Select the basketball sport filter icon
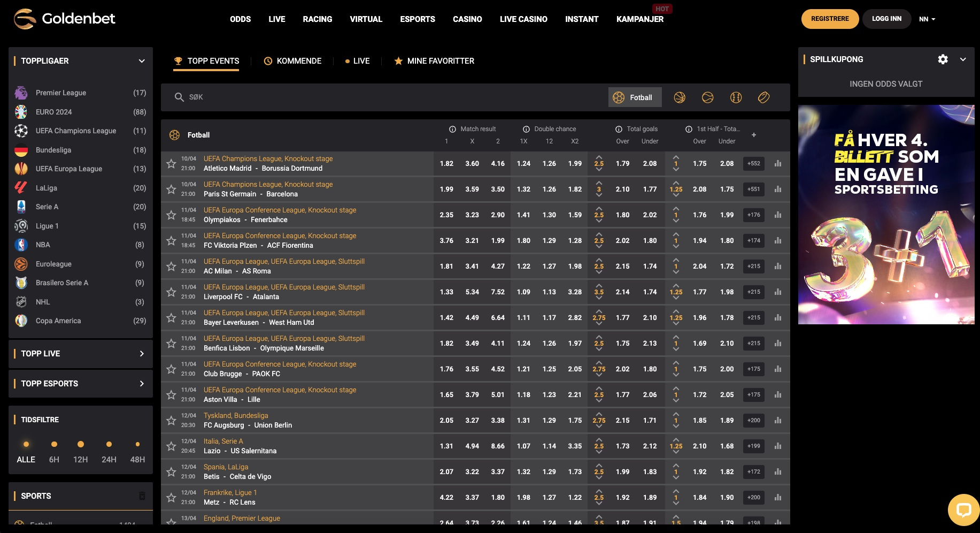The width and height of the screenshot is (980, 533). pyautogui.click(x=680, y=97)
